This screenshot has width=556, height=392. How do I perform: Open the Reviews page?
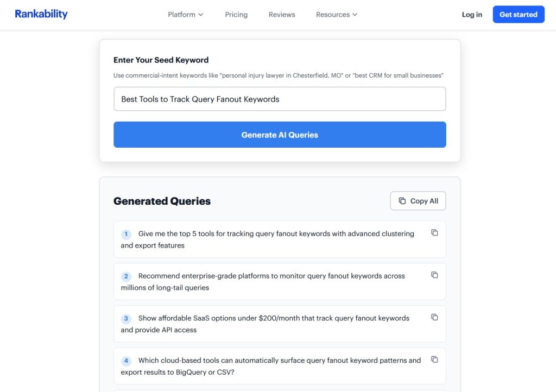[282, 15]
